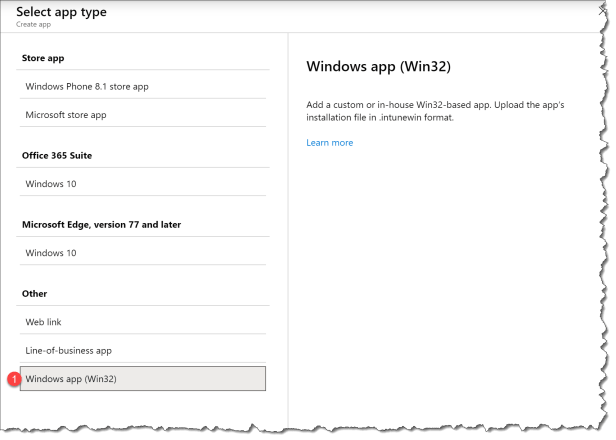Choose the Web link app type
This screenshot has width=616, height=440.
click(143, 322)
